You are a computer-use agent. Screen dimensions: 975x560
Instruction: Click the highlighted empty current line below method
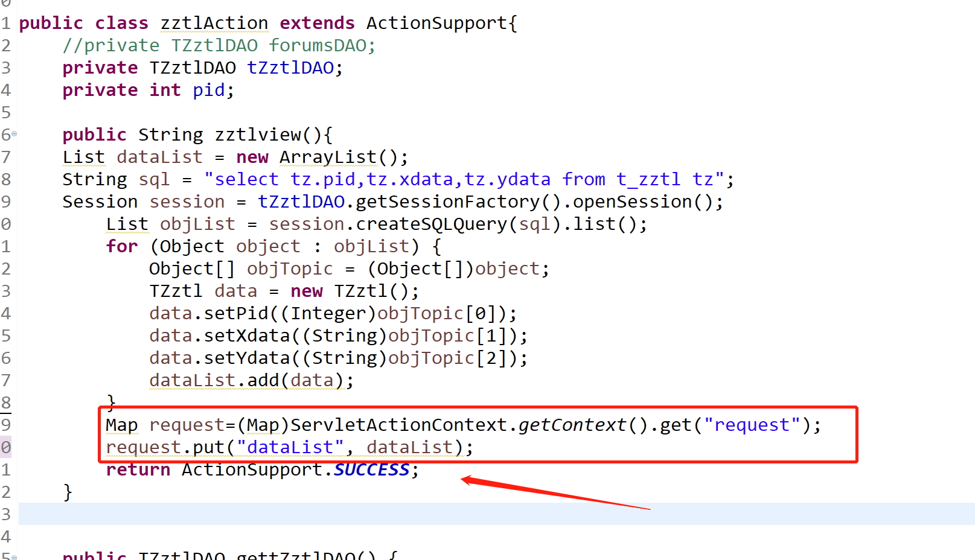tap(496, 514)
